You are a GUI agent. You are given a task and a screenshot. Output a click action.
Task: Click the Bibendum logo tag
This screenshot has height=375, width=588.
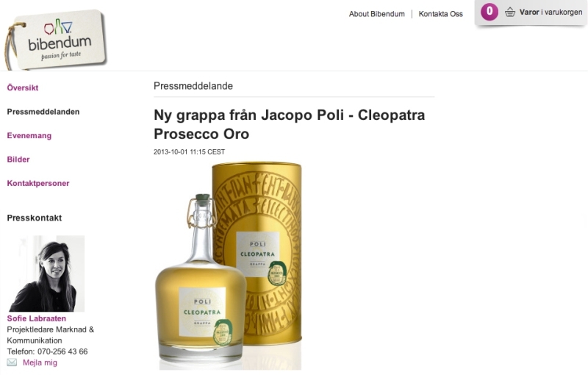[57, 40]
